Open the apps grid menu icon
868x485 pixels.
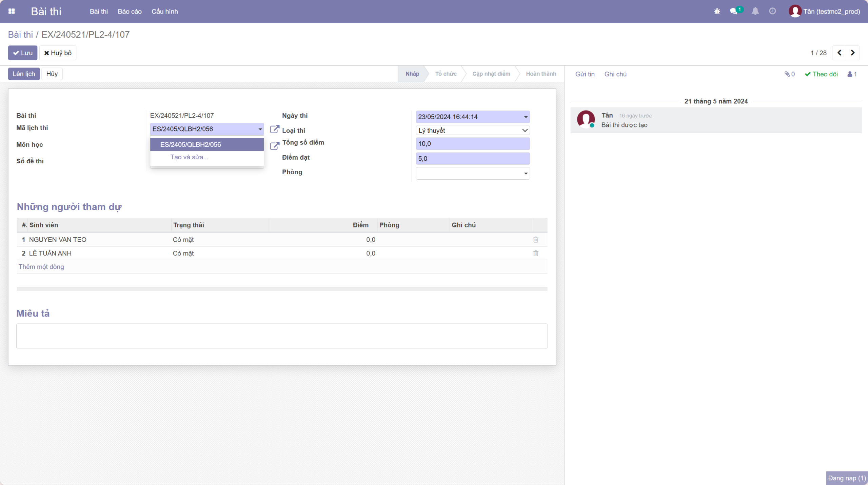(12, 11)
